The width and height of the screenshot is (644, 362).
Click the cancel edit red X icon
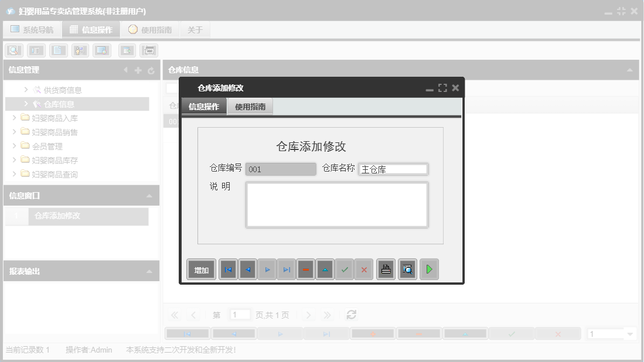click(x=364, y=269)
